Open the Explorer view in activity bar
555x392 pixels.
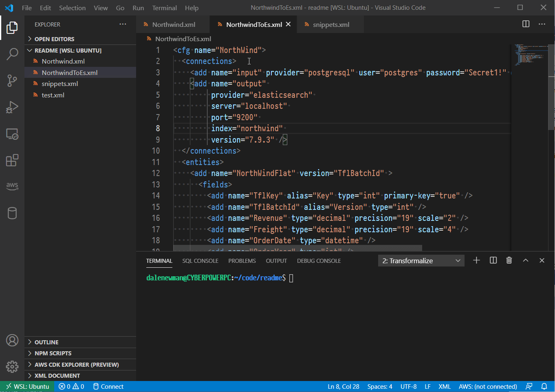[x=12, y=28]
